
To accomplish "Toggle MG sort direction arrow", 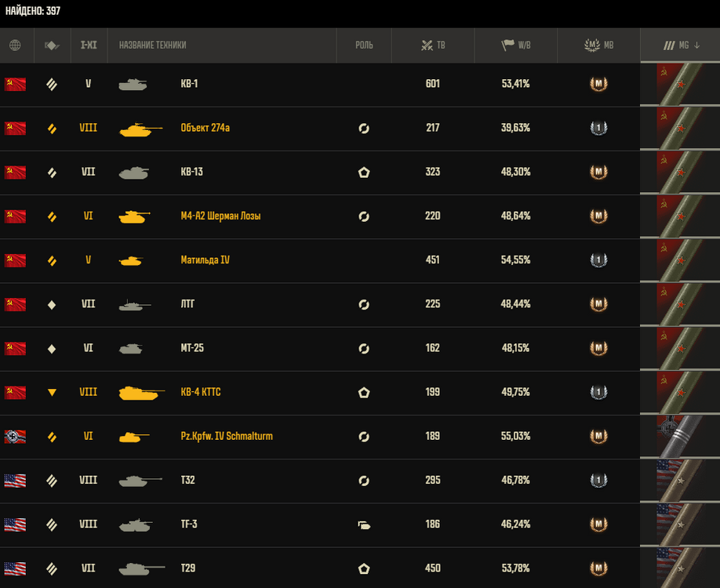I will pyautogui.click(x=697, y=45).
